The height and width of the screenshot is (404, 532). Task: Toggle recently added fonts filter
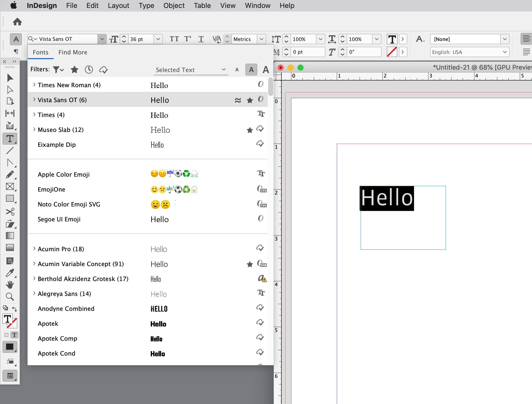click(x=89, y=70)
